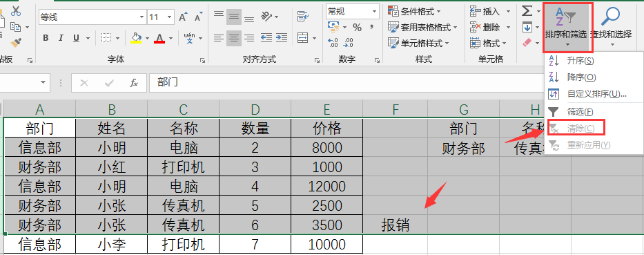This screenshot has width=644, height=255.
Task: Expand underline style dropdown arrow
Action: tap(88, 39)
